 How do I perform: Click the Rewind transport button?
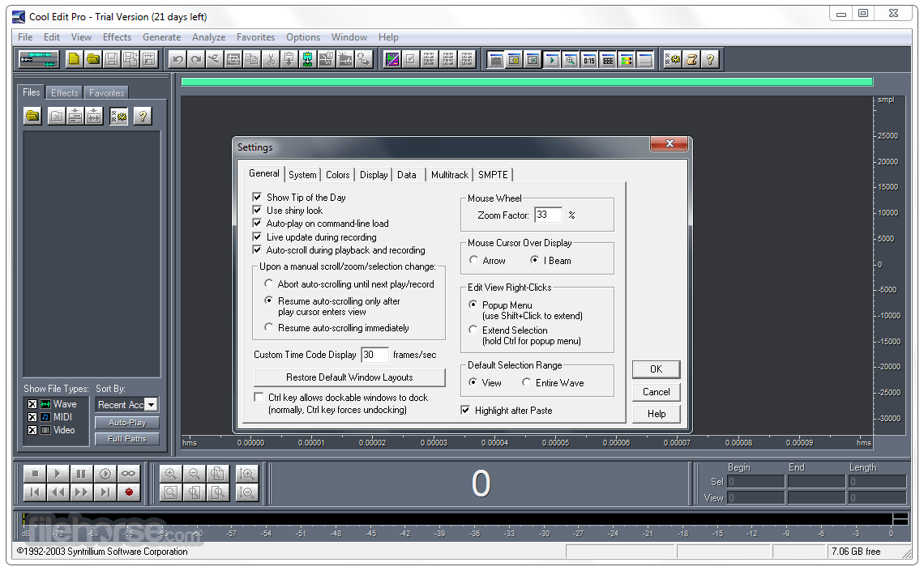click(x=58, y=492)
